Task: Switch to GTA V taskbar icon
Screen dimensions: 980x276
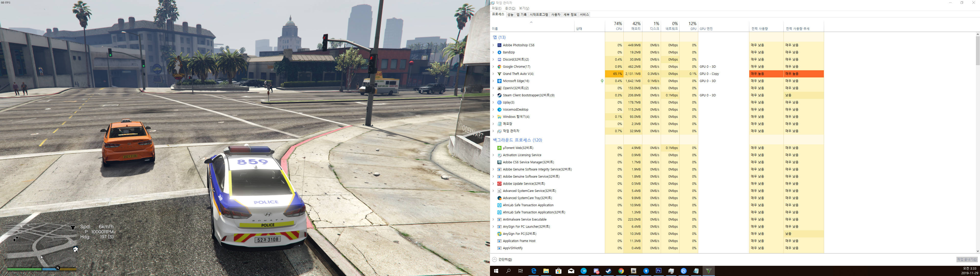Action: point(708,271)
